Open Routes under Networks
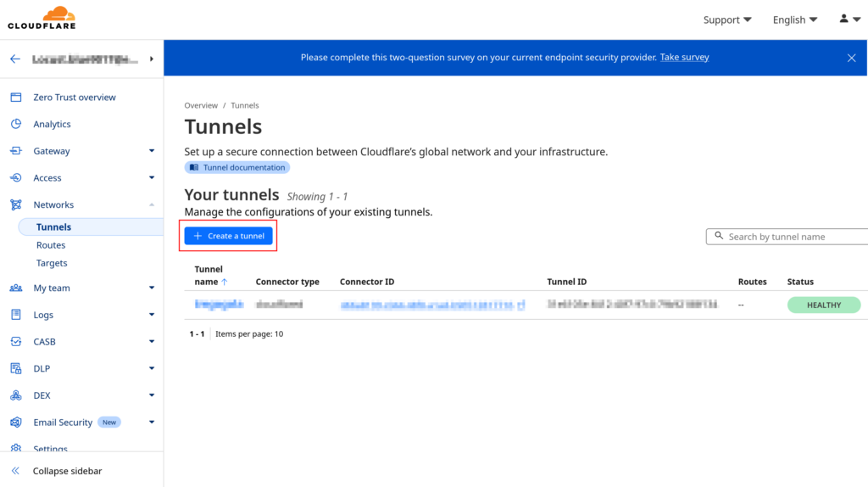The width and height of the screenshot is (868, 487). pos(51,245)
